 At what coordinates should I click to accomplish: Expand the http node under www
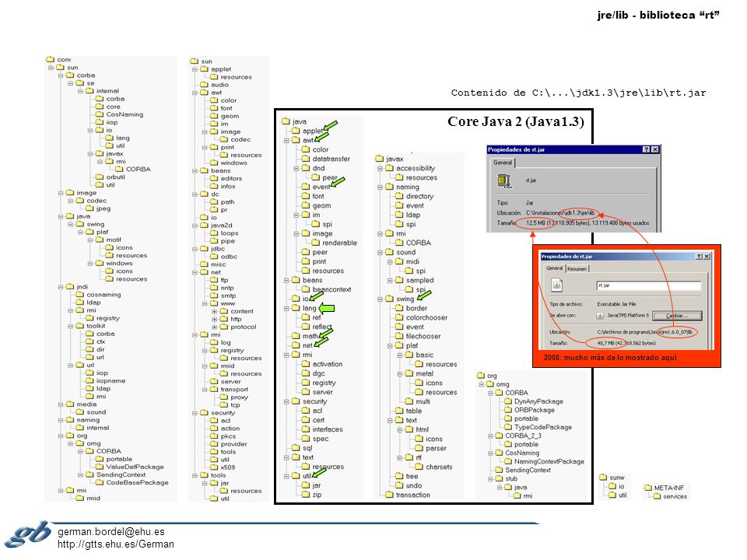point(215,320)
